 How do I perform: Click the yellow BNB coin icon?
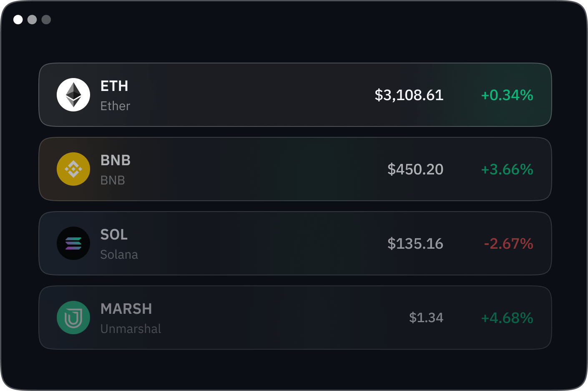click(x=73, y=169)
